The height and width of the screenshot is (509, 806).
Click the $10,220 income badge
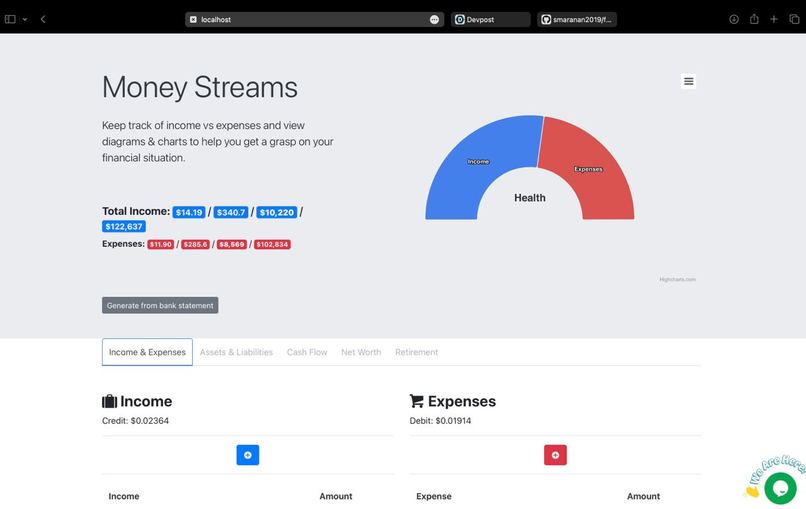[x=277, y=212]
